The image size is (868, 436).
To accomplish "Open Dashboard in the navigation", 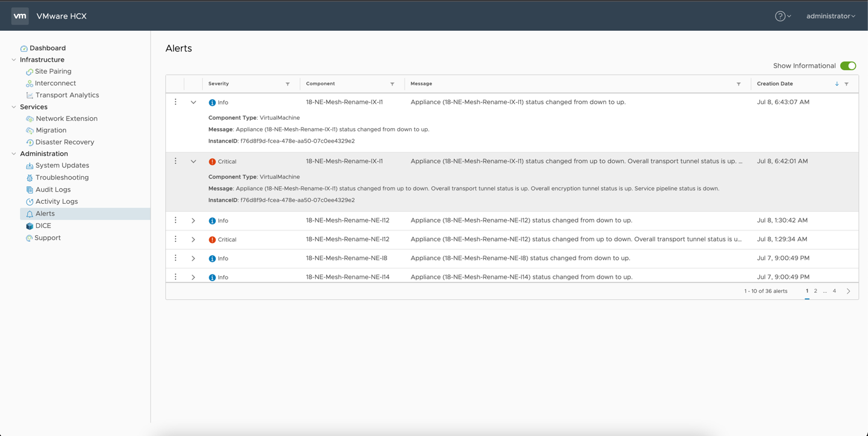I will [47, 48].
